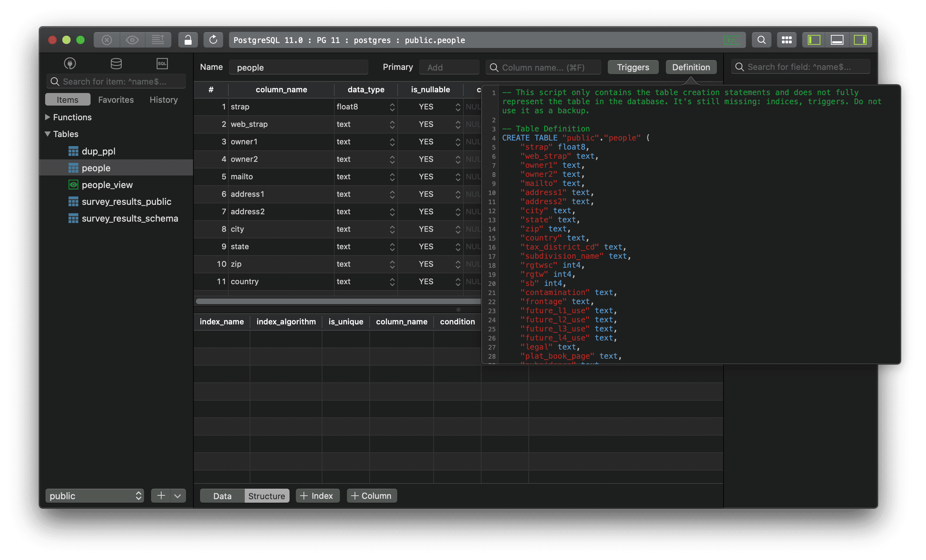This screenshot has width=926, height=560.
Task: Click the people_view view icon
Action: tap(73, 185)
